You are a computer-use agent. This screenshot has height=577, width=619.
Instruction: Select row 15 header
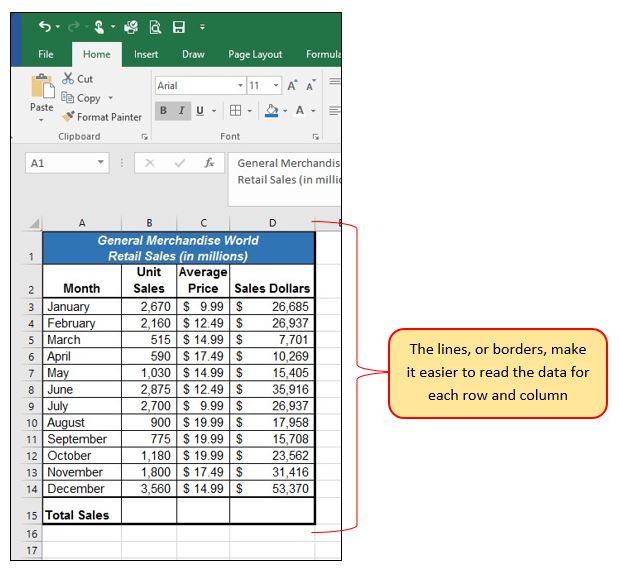point(32,511)
